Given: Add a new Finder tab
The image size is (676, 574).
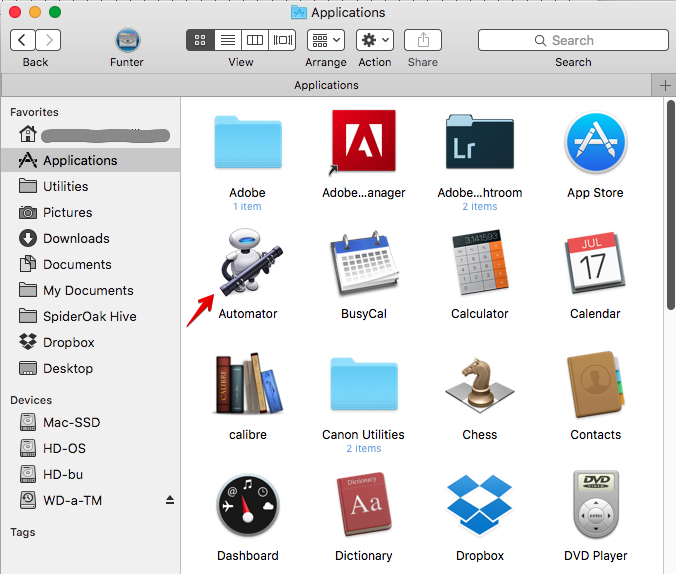Looking at the screenshot, I should [666, 86].
